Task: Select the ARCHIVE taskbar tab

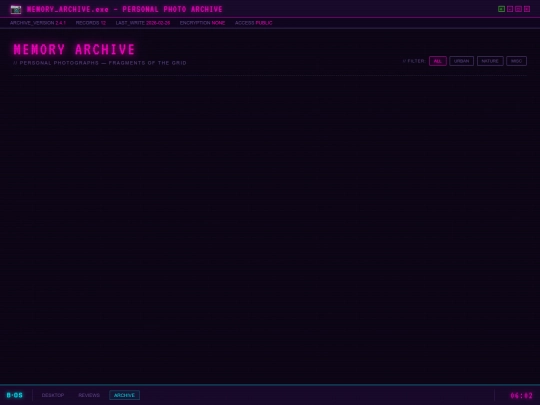Action: (124, 395)
